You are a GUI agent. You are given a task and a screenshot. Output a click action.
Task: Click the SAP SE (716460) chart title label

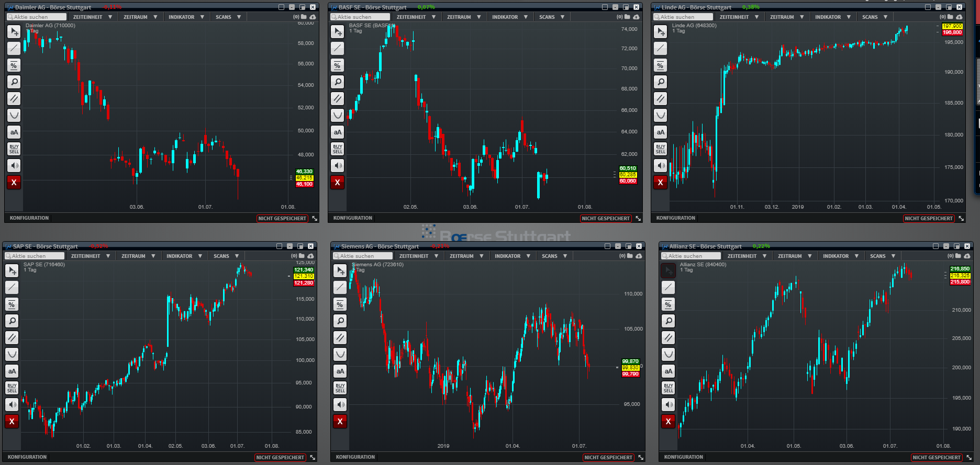(x=44, y=265)
